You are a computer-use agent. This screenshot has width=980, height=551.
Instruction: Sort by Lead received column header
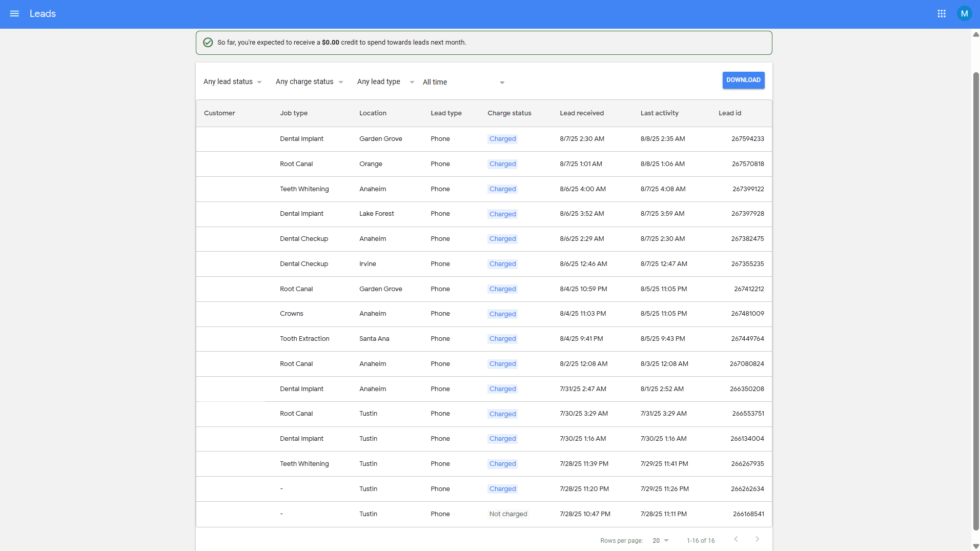582,113
